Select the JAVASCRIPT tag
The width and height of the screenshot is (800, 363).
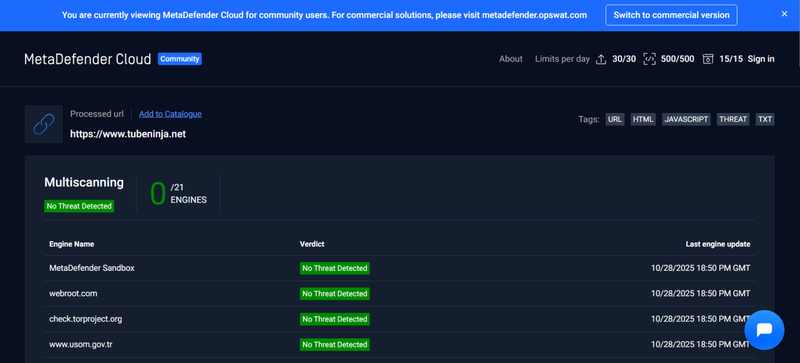(686, 119)
